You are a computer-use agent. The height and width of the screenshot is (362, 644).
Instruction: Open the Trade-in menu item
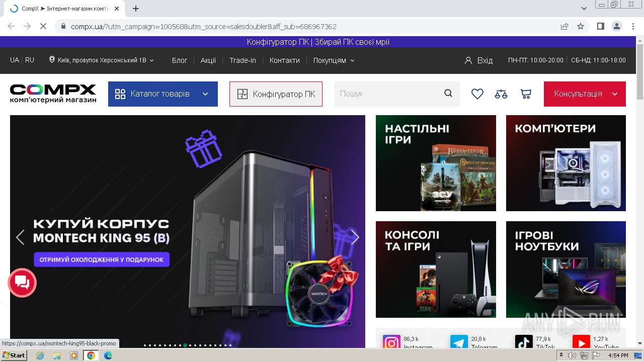tap(243, 60)
